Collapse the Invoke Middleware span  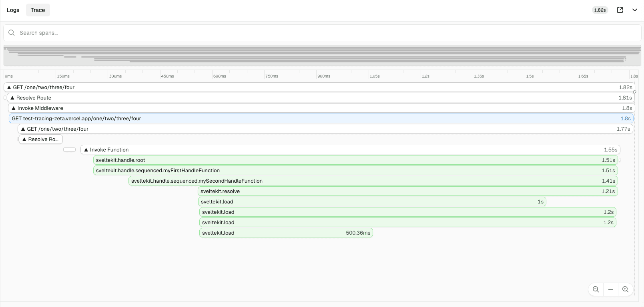(14, 108)
